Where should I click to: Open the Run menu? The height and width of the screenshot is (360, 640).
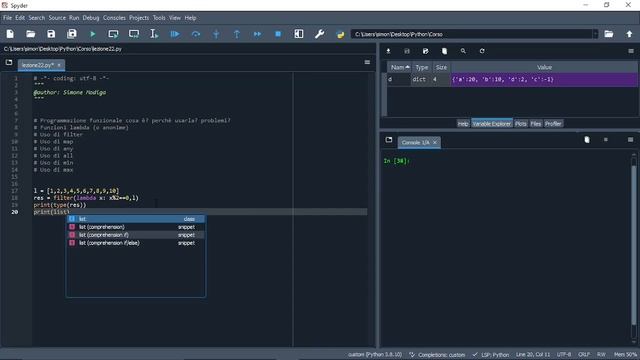pyautogui.click(x=74, y=18)
